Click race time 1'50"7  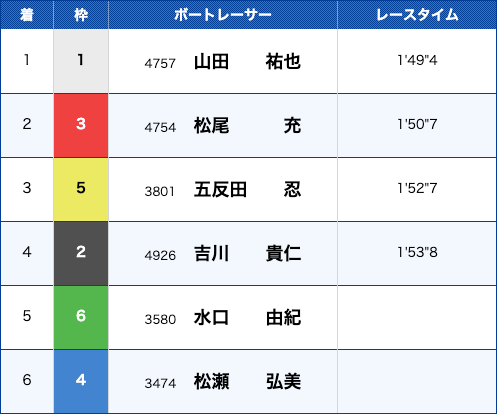click(x=417, y=124)
